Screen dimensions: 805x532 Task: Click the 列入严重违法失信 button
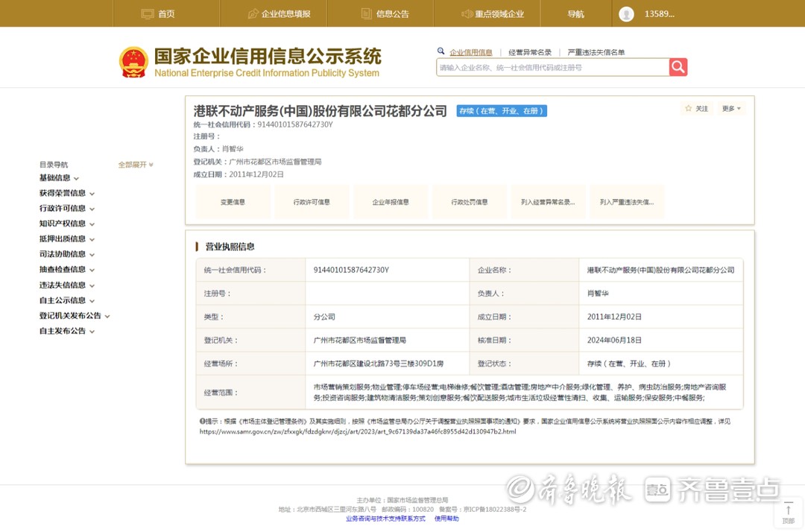click(x=628, y=202)
